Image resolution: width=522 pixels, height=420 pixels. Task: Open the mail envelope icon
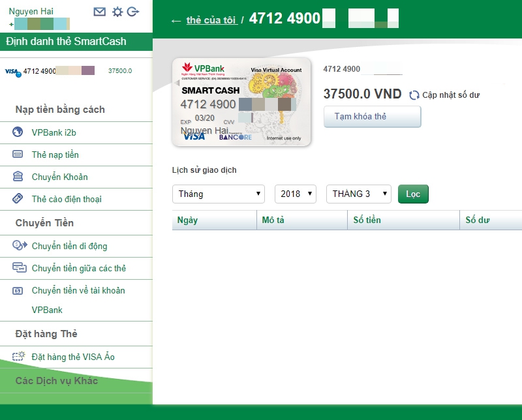(x=100, y=12)
